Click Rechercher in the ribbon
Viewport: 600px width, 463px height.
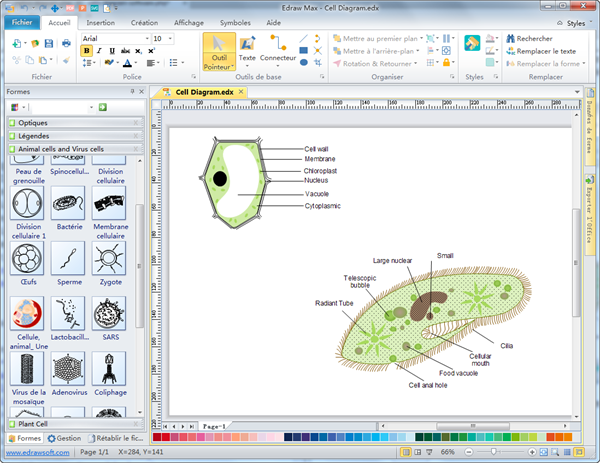[x=533, y=38]
